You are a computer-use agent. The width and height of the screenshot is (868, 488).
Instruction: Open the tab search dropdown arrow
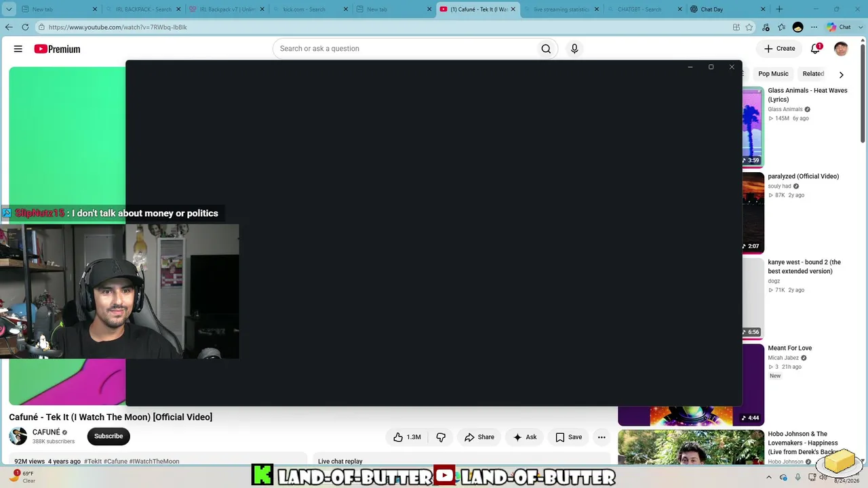(x=10, y=9)
